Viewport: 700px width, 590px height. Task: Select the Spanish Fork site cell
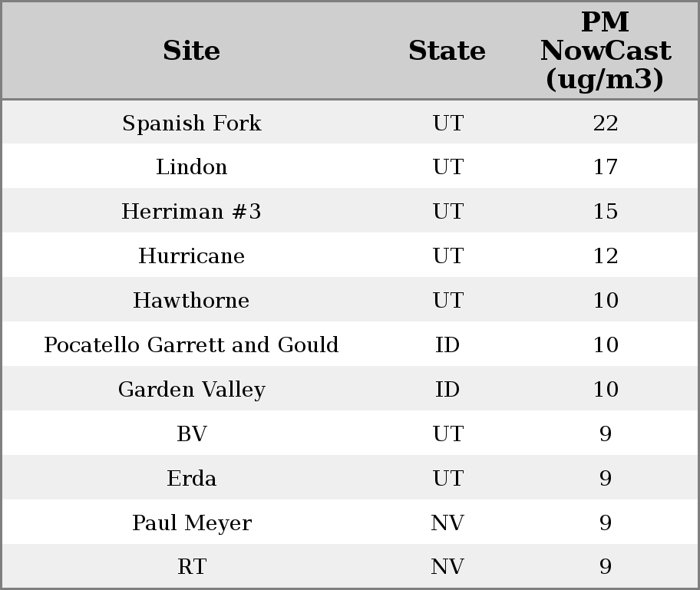click(191, 124)
